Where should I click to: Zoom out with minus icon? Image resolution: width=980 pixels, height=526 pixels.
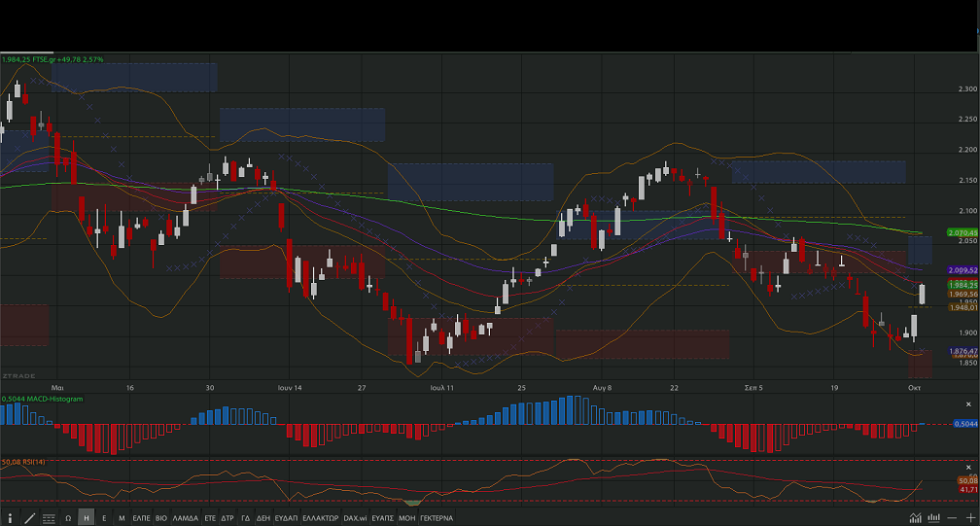[952, 518]
